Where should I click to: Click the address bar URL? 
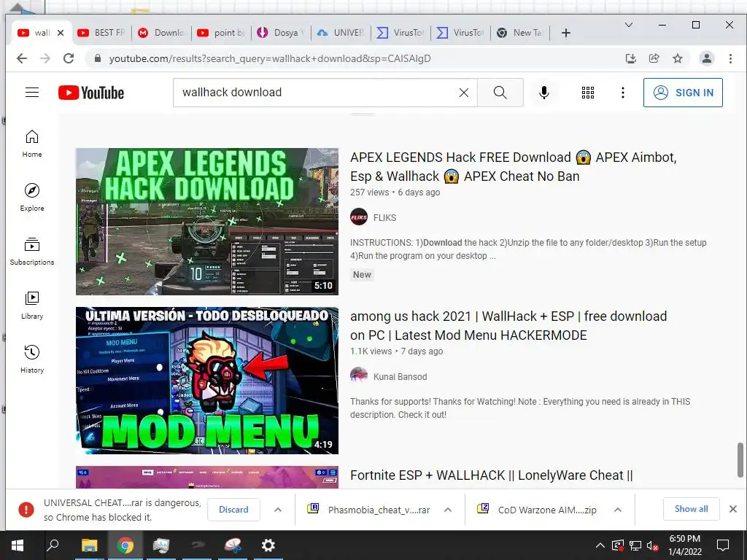(x=270, y=58)
